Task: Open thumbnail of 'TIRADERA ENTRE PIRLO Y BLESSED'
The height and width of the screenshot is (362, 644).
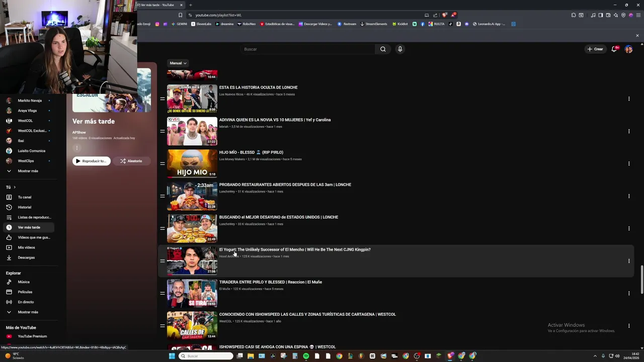Action: pos(192,293)
